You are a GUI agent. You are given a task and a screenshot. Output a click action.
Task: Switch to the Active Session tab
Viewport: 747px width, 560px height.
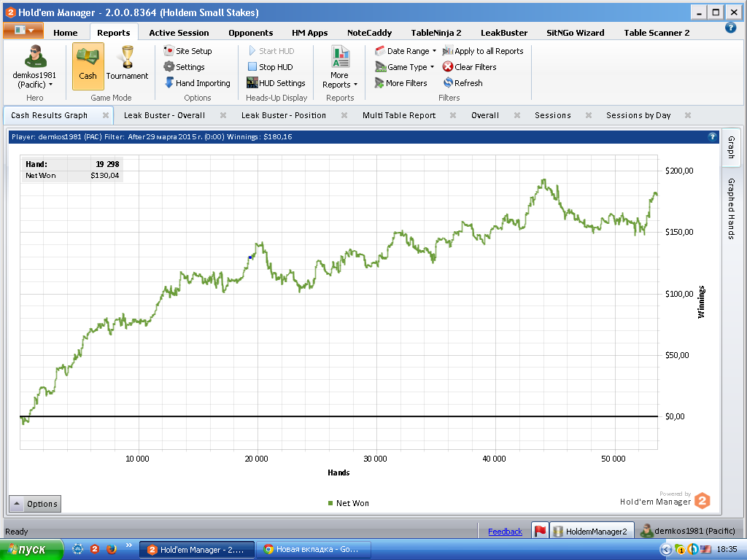tap(179, 32)
